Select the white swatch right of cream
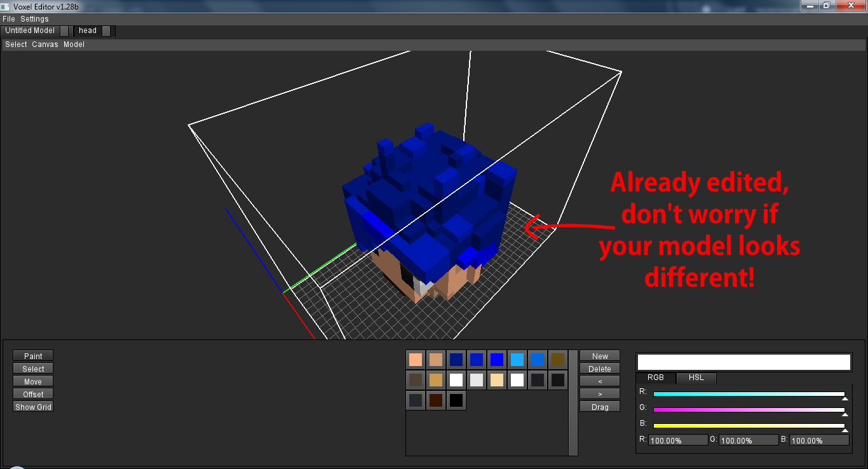 (517, 380)
